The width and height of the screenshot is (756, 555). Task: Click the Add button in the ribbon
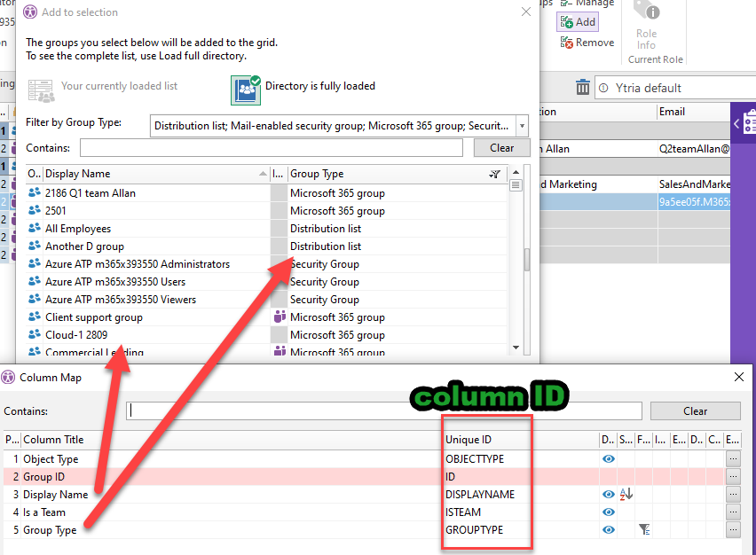(577, 22)
